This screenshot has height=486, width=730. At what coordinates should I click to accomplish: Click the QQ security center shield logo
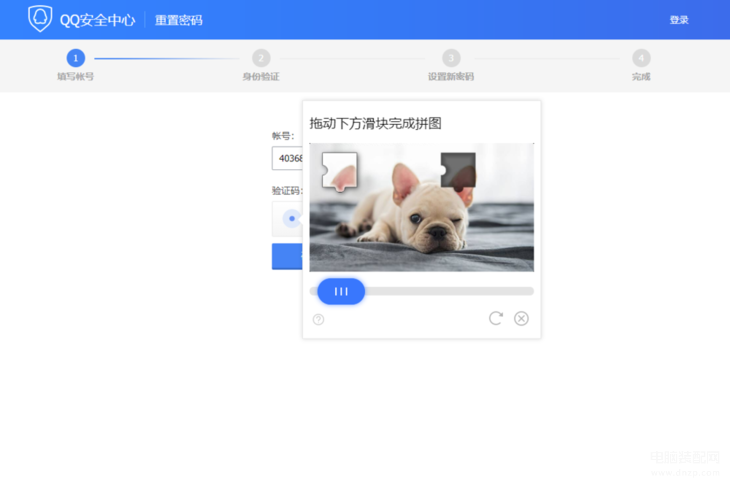point(40,19)
